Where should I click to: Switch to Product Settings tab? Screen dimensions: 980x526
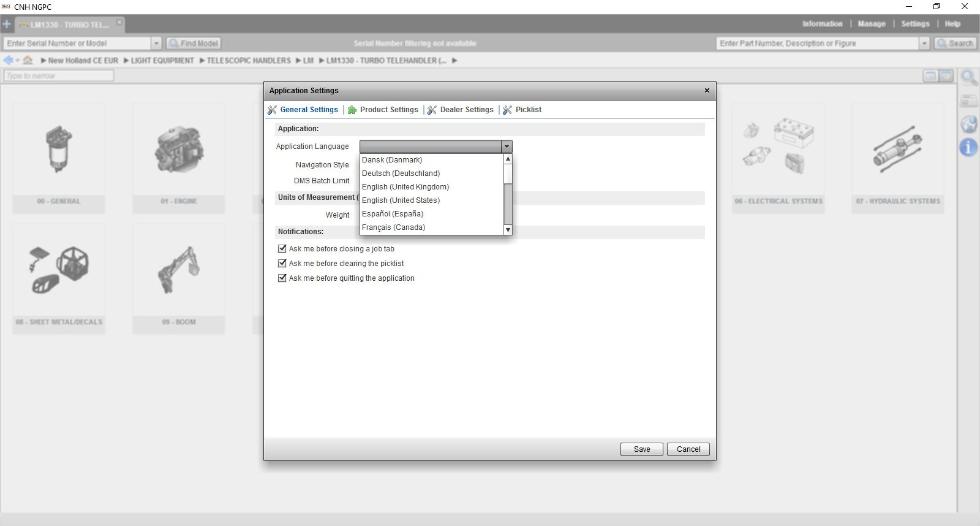pyautogui.click(x=389, y=110)
